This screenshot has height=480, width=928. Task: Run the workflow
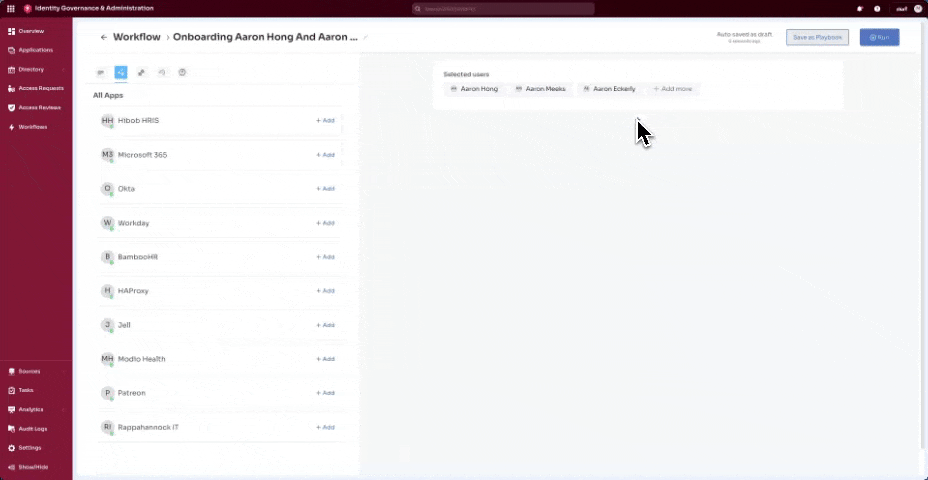pos(879,37)
